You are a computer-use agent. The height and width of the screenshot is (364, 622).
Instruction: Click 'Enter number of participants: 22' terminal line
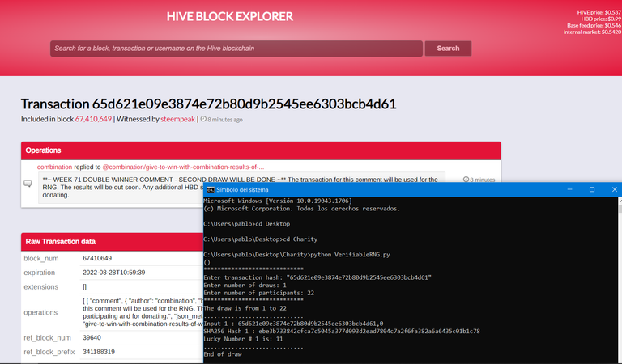tap(258, 293)
